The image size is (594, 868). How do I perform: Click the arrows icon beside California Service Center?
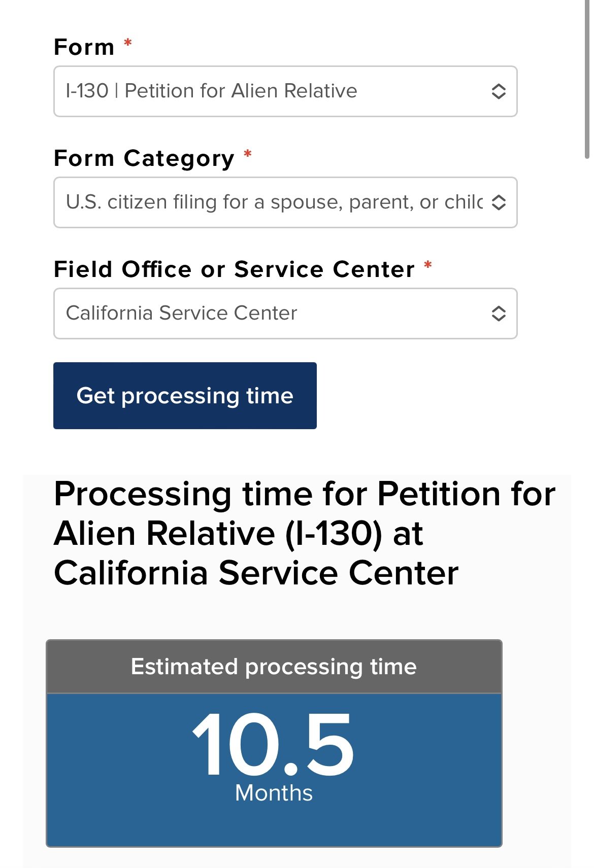click(x=499, y=314)
